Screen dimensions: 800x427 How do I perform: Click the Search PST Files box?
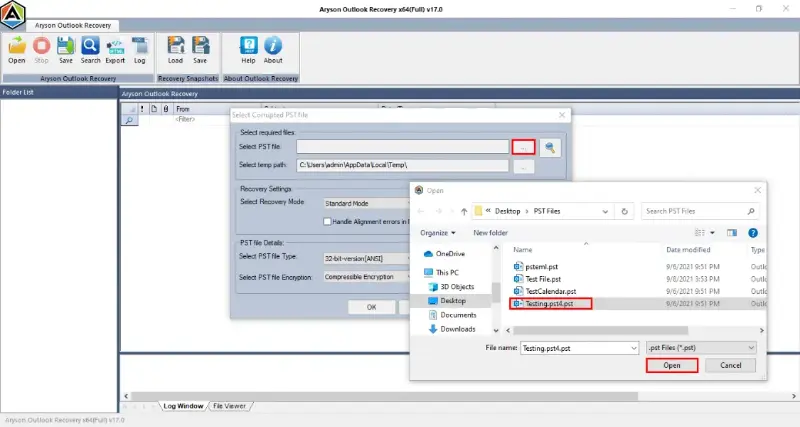pyautogui.click(x=699, y=211)
